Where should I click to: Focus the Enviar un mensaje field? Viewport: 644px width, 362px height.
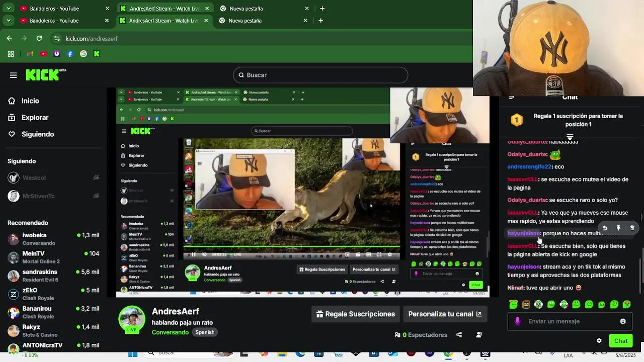pyautogui.click(x=570, y=321)
